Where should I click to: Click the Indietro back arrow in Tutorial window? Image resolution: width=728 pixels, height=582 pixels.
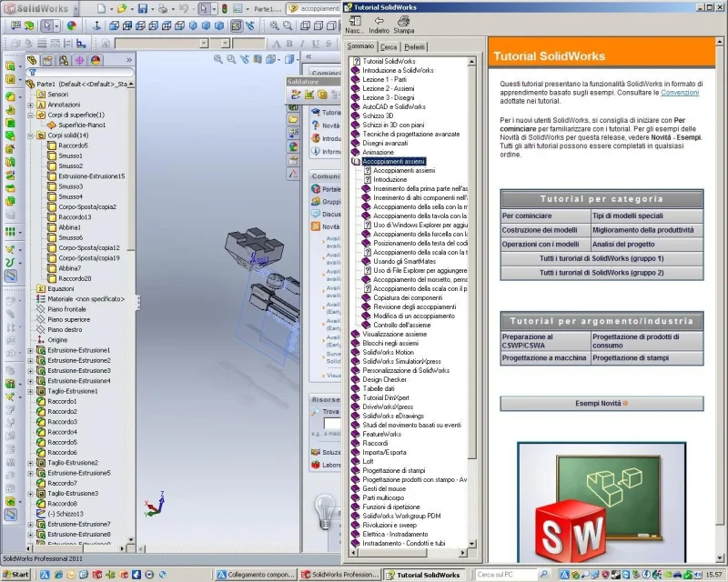pyautogui.click(x=379, y=25)
